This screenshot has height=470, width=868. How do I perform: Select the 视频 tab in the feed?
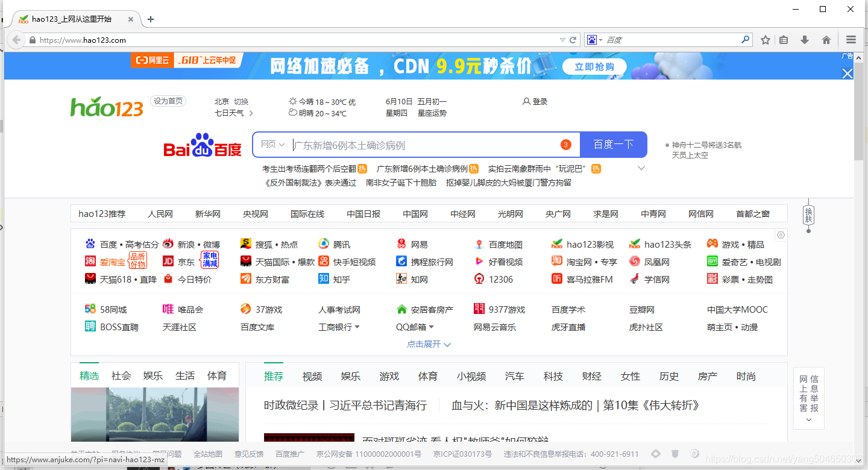(x=312, y=376)
